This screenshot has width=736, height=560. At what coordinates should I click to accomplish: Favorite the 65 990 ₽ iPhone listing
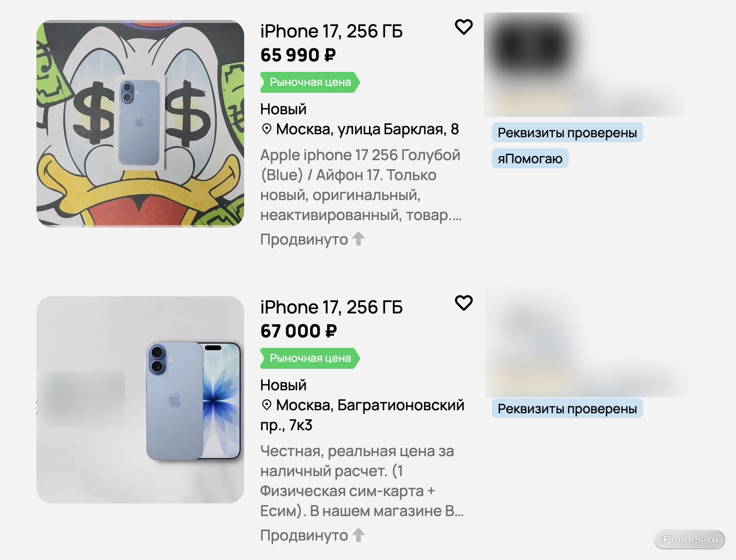[x=464, y=27]
